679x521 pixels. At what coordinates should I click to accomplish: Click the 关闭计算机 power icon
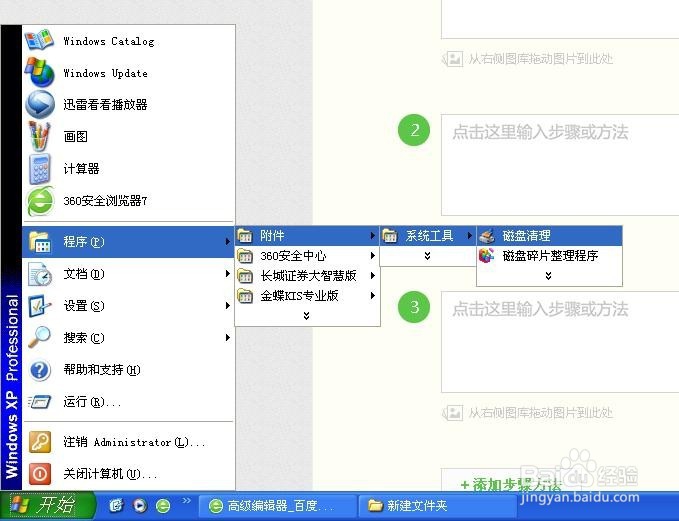pos(40,474)
